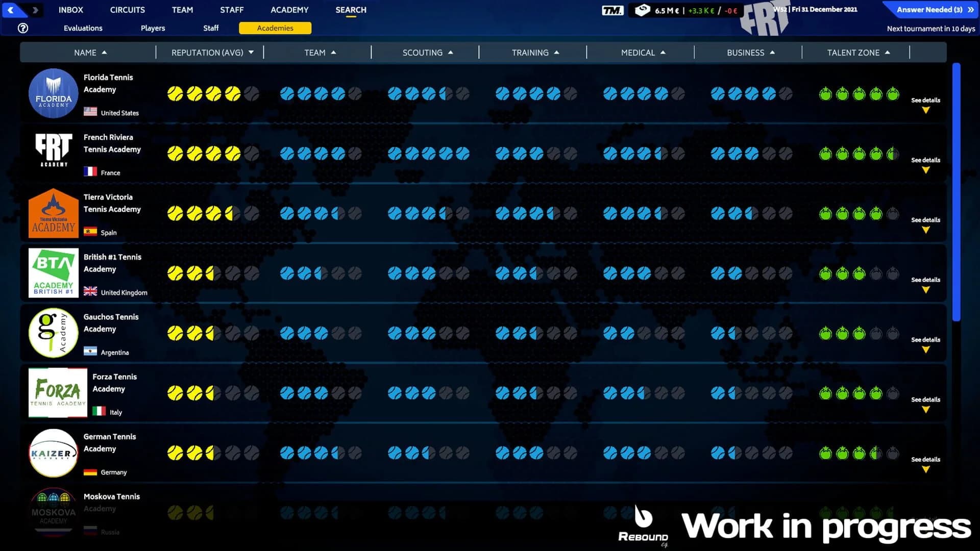Switch to the Players tab
Screen dimensions: 980x551
coord(153,28)
